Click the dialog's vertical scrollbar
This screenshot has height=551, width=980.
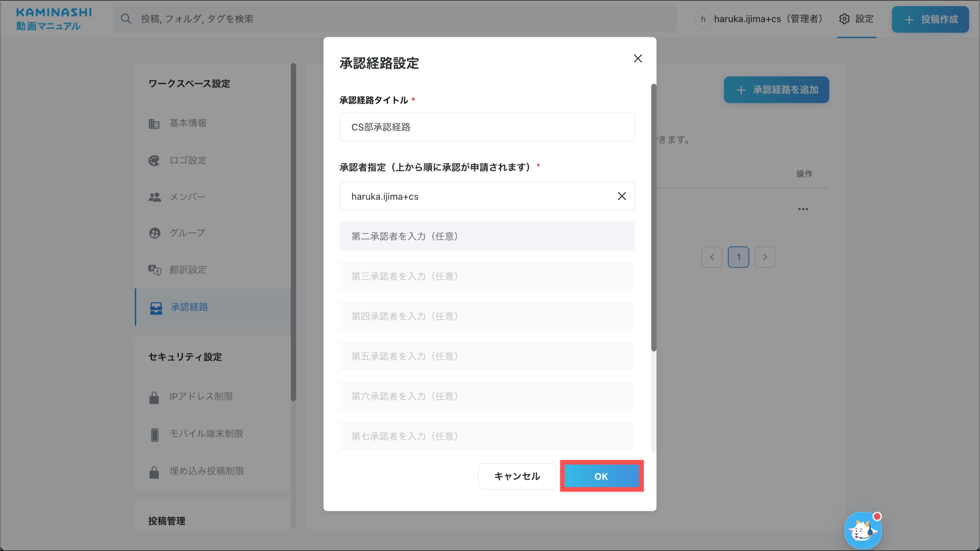(x=654, y=218)
